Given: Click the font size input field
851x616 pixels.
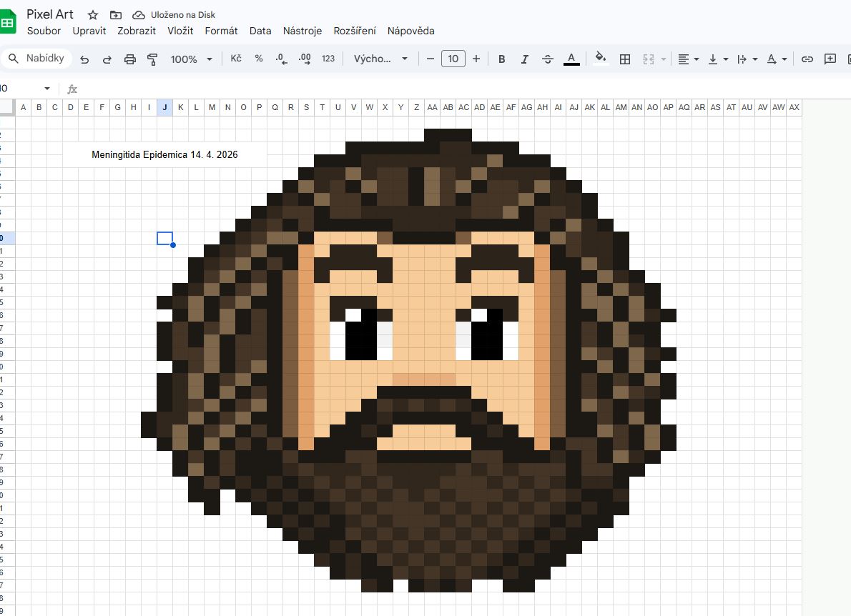Looking at the screenshot, I should (x=453, y=59).
